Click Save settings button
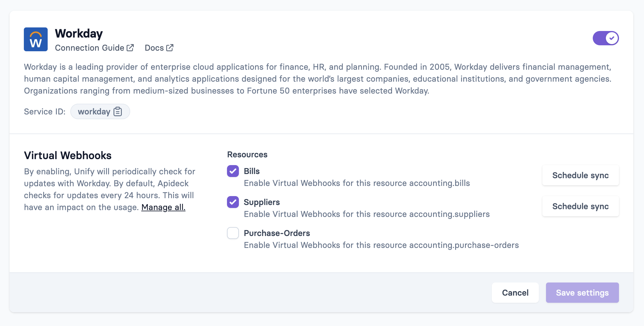This screenshot has height=326, width=644. pos(582,293)
